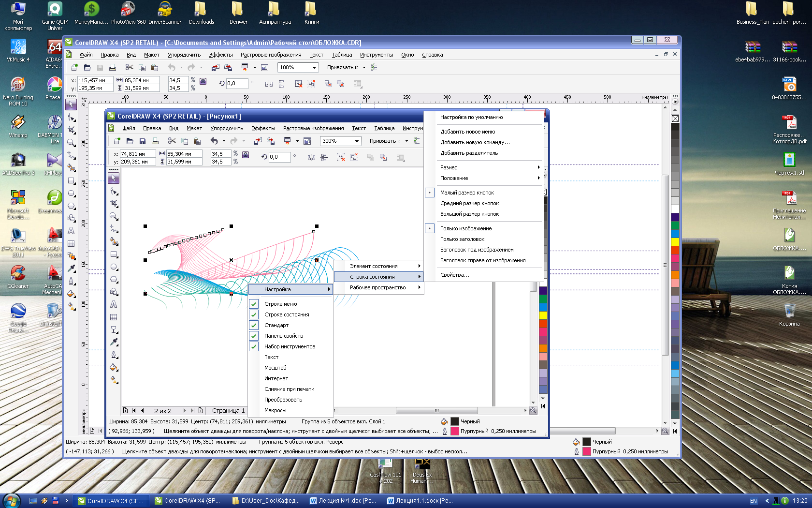Uncheck Набор инструментов checkbox
The height and width of the screenshot is (508, 812).
click(x=254, y=346)
